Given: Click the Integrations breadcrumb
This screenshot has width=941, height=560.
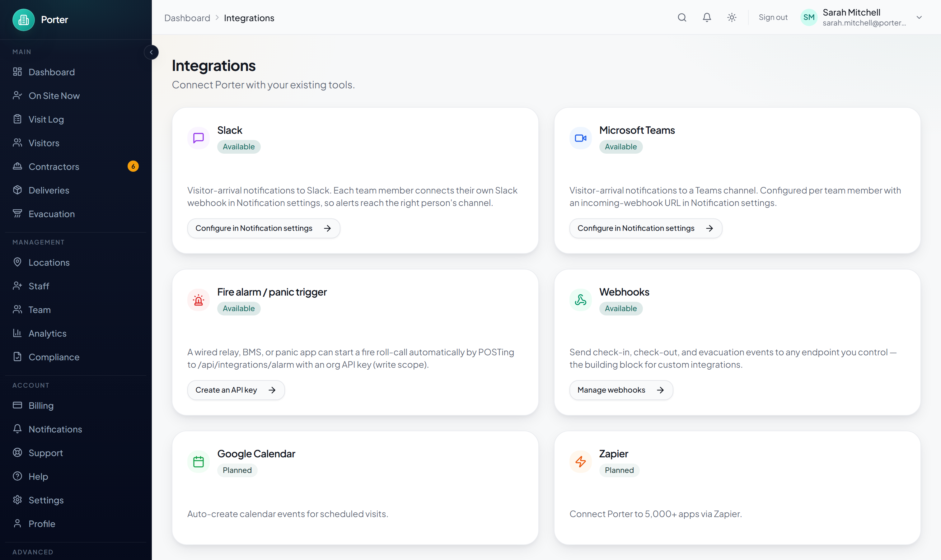Looking at the screenshot, I should [x=249, y=18].
